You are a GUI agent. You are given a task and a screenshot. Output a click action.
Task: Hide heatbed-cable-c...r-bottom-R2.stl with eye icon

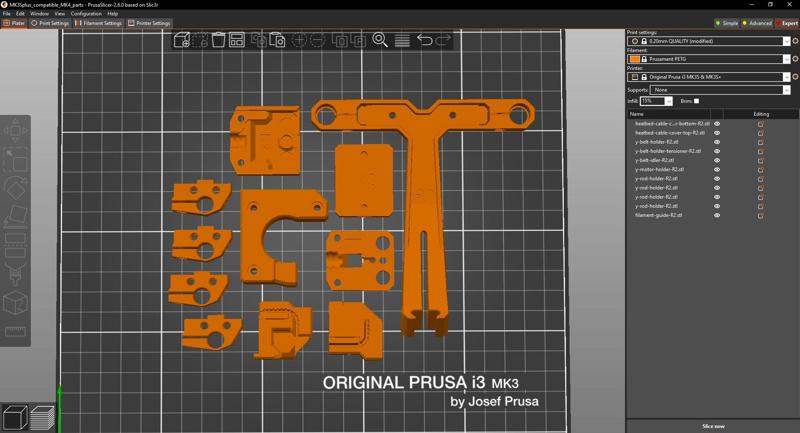coord(717,123)
